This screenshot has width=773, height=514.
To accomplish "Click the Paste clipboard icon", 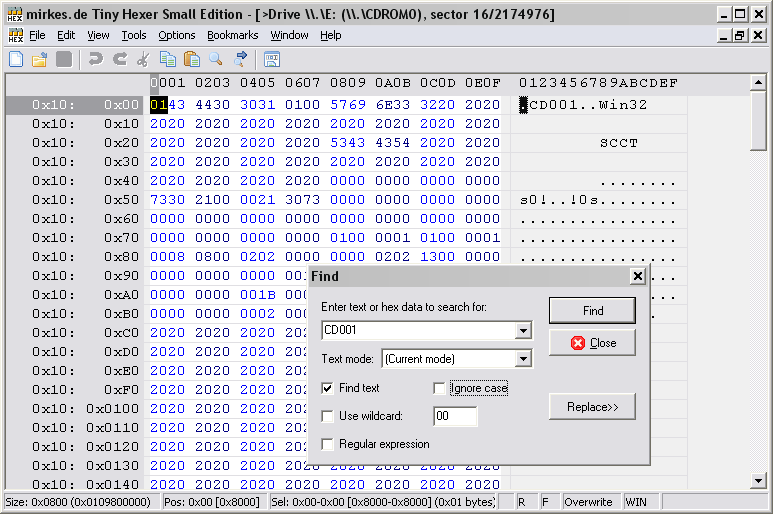I will point(191,60).
